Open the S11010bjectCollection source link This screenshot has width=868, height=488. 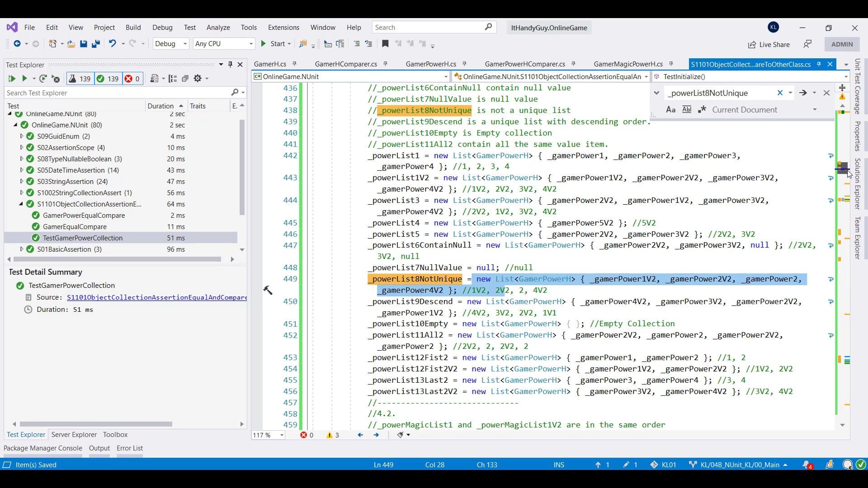(x=157, y=297)
